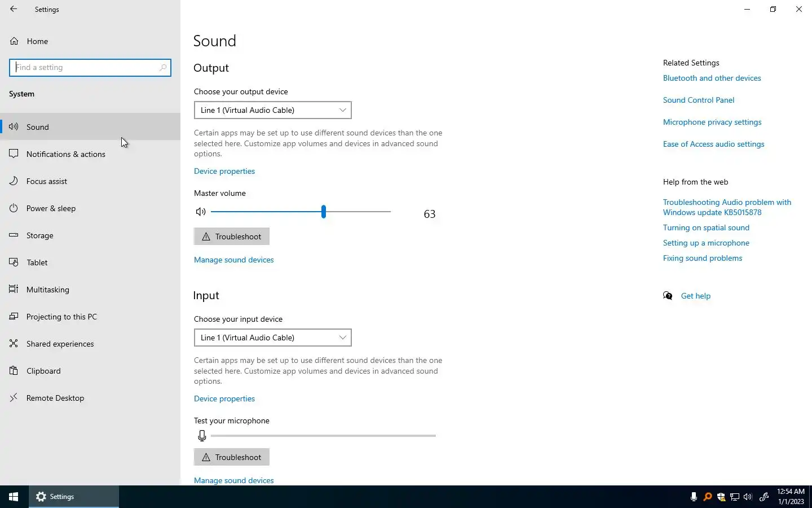Open Ease of Access audio settings

[714, 144]
